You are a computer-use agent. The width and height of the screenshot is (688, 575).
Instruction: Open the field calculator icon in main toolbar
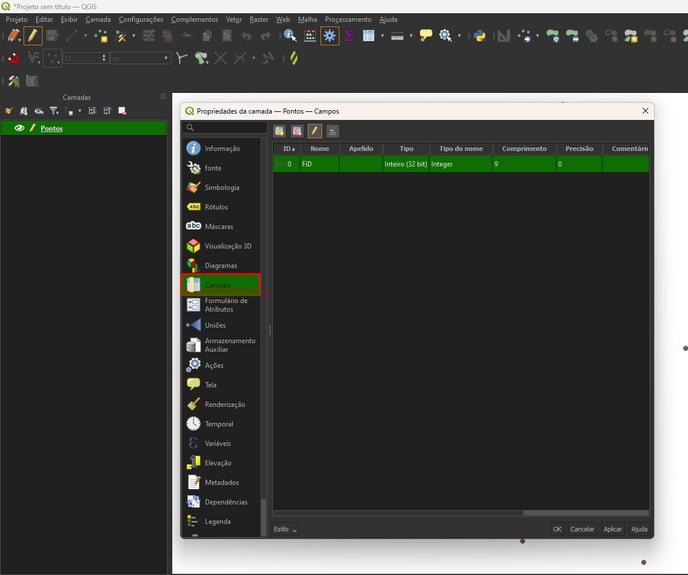pyautogui.click(x=310, y=36)
